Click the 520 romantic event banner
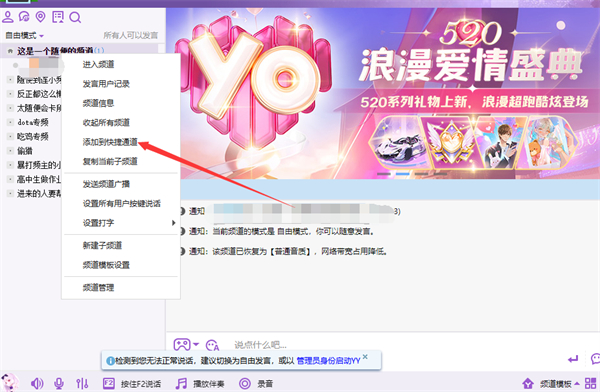Image resolution: width=600 pixels, height=392 pixels. pos(383,93)
